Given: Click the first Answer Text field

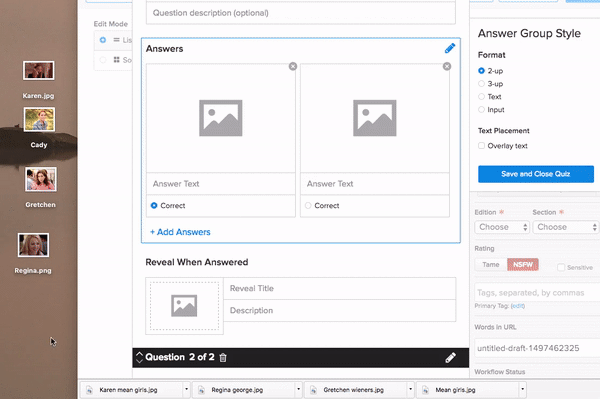Looking at the screenshot, I should (221, 184).
